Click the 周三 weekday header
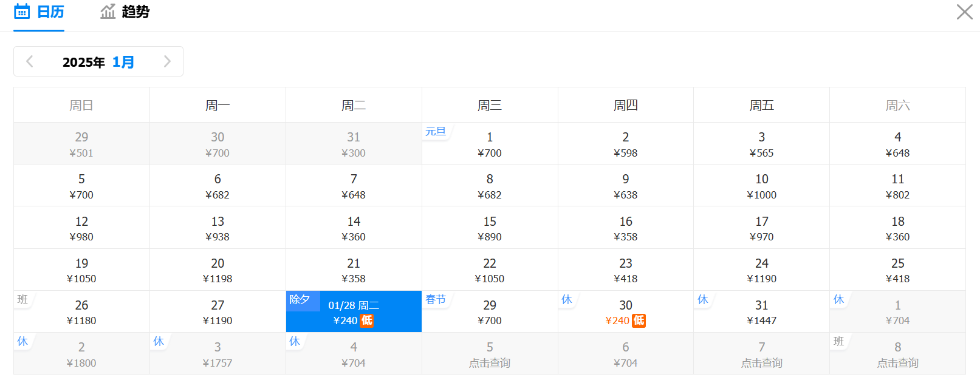980x380 pixels. (x=490, y=106)
